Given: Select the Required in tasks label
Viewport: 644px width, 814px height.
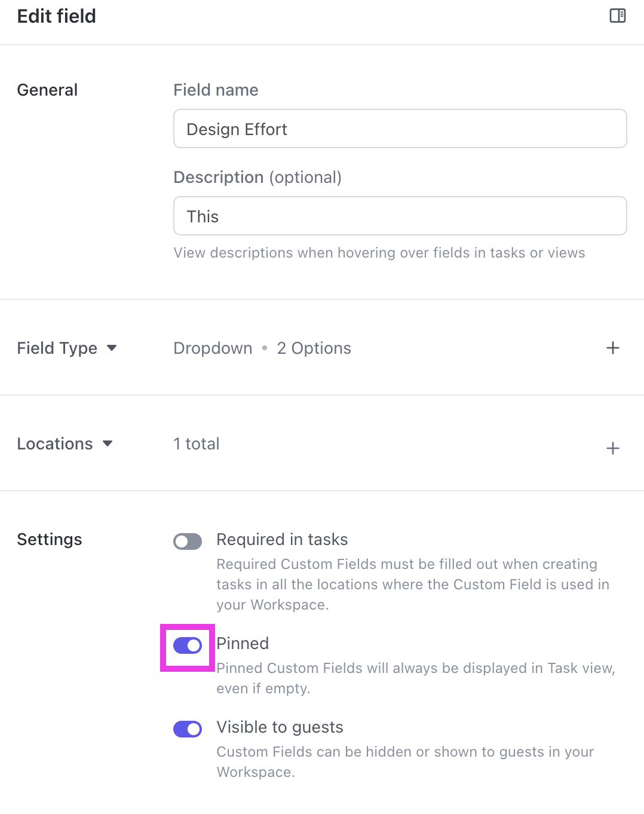Looking at the screenshot, I should pos(281,539).
